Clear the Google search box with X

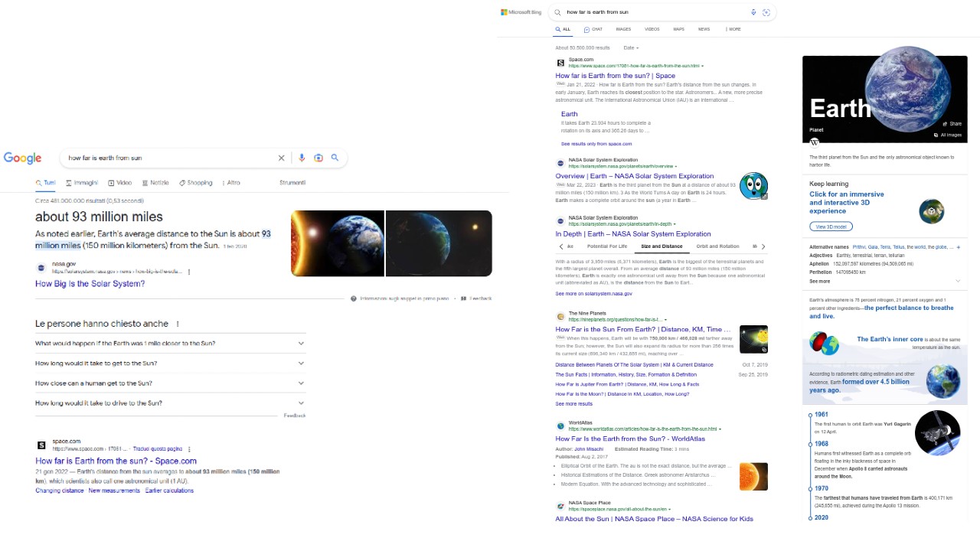tap(281, 158)
